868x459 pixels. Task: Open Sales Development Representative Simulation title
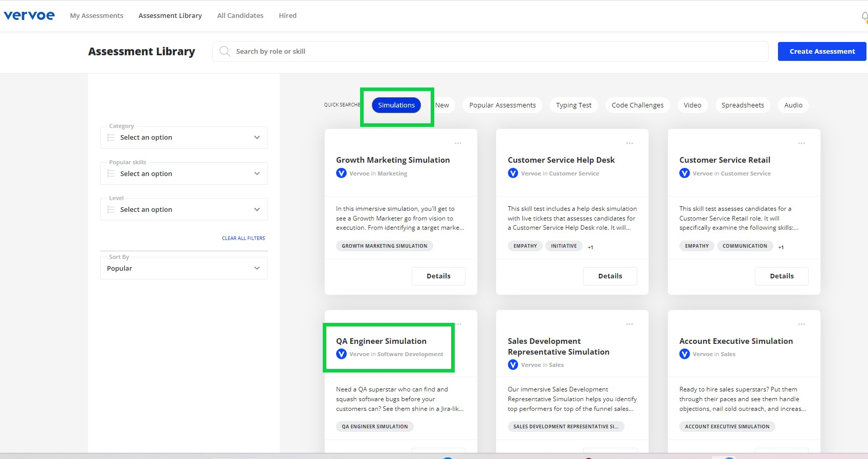pyautogui.click(x=559, y=346)
